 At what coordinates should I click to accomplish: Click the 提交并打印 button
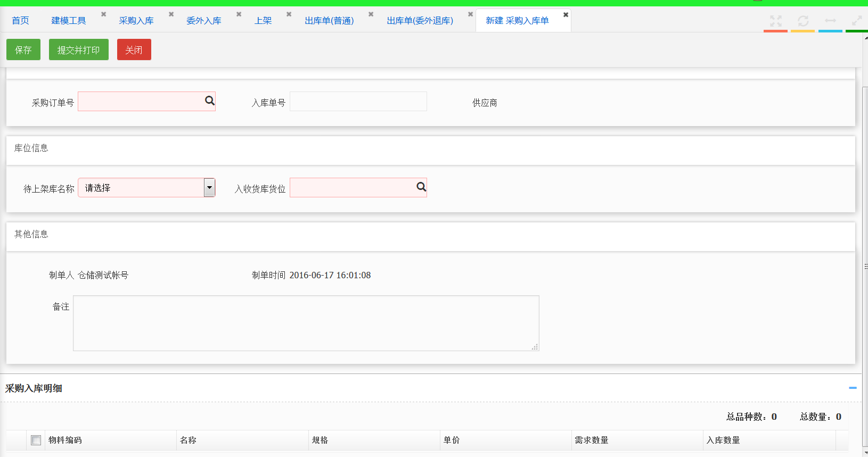[x=79, y=49]
